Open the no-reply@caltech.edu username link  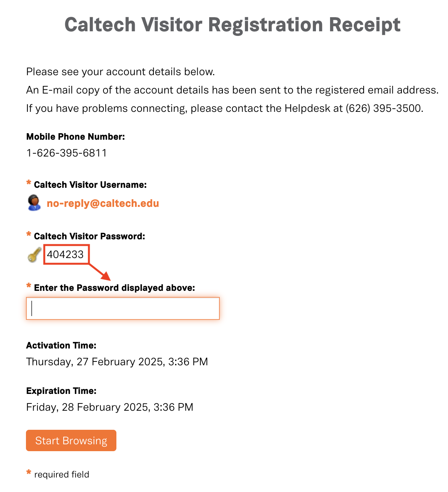coord(103,203)
